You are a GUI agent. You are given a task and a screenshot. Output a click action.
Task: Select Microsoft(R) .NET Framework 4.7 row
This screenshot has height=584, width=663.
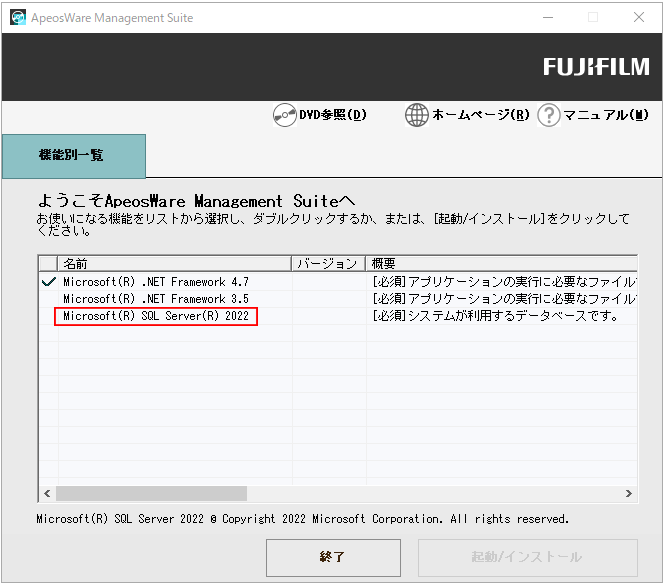(x=155, y=282)
